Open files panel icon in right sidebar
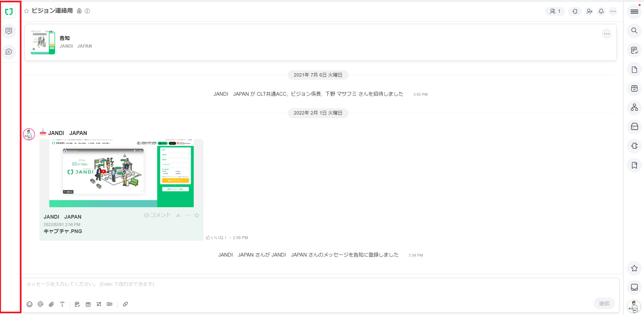 (x=634, y=70)
